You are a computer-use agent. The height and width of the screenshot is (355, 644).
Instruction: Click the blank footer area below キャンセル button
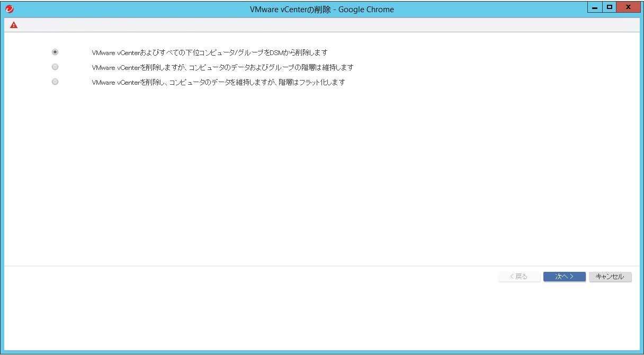609,318
